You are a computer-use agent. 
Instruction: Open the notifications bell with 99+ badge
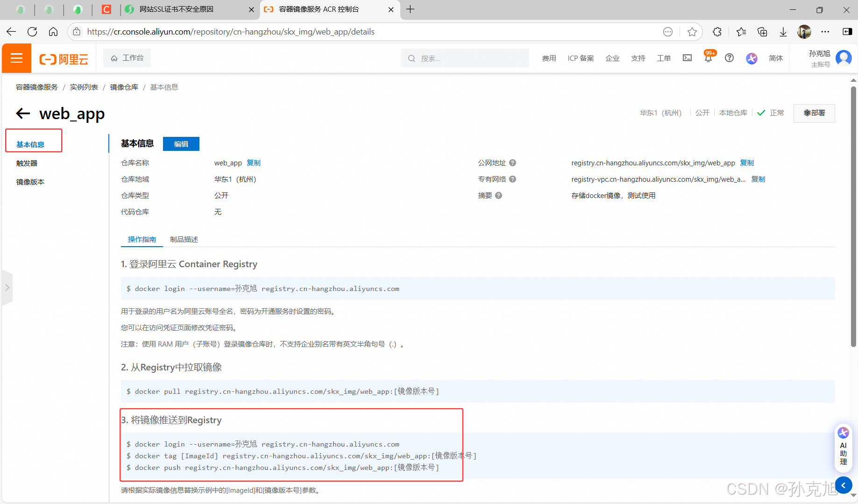coord(709,57)
